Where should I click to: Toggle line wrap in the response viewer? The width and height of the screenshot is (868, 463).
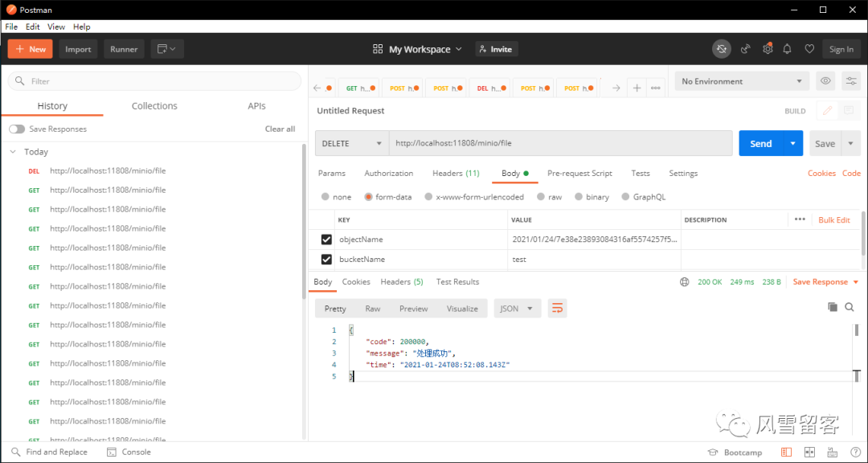pyautogui.click(x=558, y=309)
